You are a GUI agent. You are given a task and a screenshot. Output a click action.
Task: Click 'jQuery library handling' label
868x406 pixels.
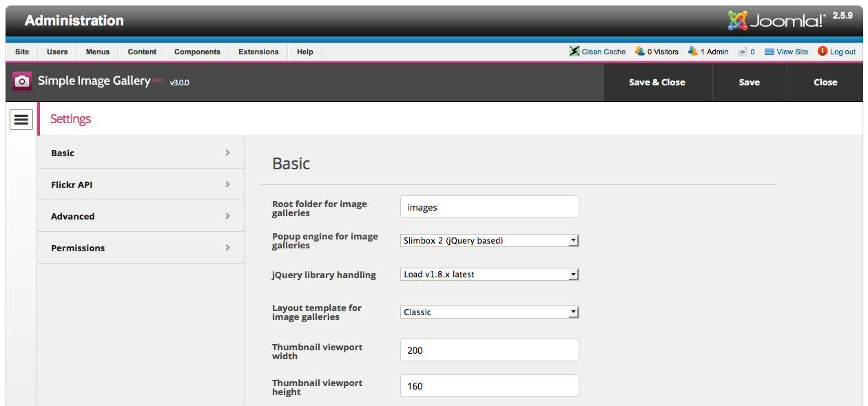324,275
